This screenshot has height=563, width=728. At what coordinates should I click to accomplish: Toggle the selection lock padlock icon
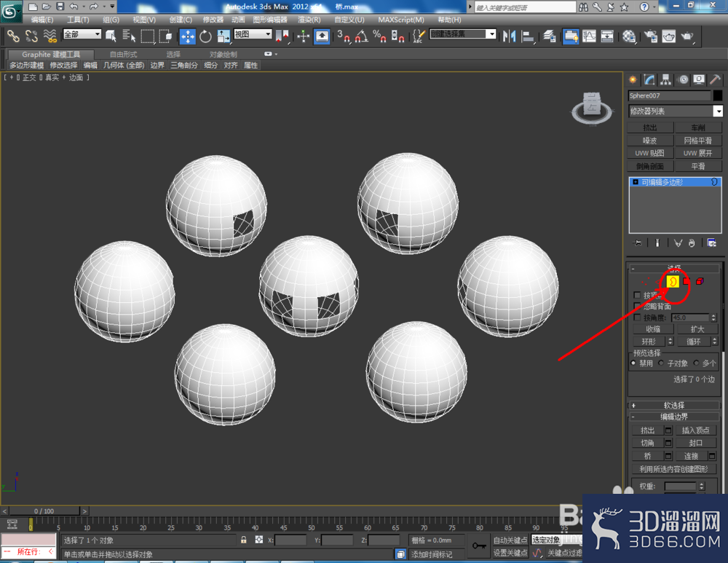click(243, 540)
